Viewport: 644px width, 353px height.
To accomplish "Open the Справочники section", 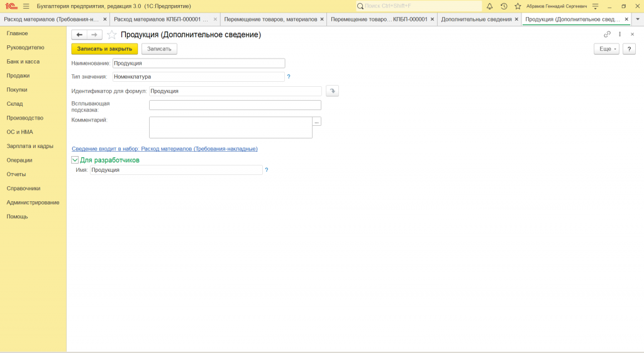I will click(23, 188).
